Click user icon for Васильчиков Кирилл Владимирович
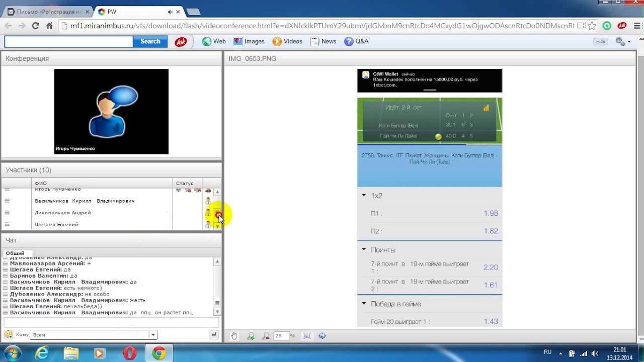 (x=208, y=201)
